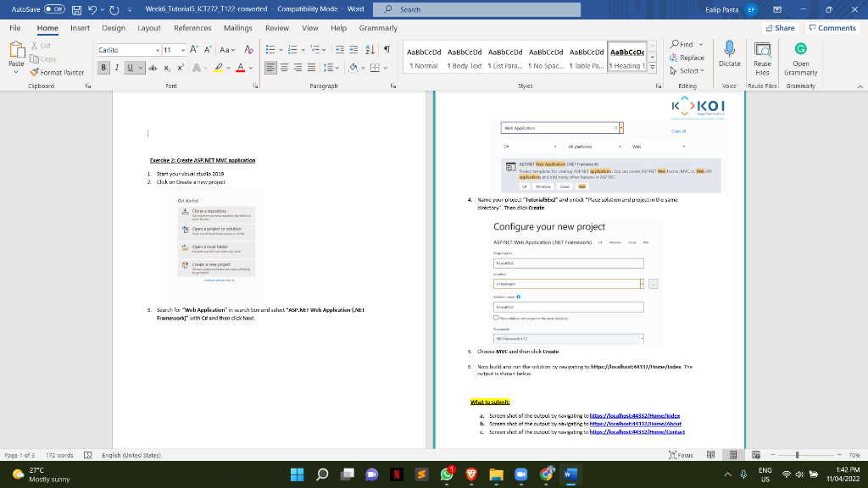Increase font size with the grow font icon
868x488 pixels.
[194, 50]
